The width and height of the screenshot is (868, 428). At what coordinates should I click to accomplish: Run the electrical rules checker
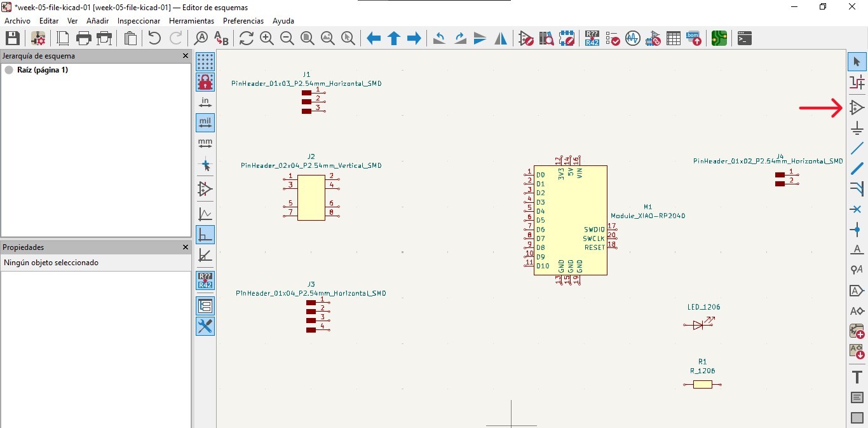coord(613,38)
